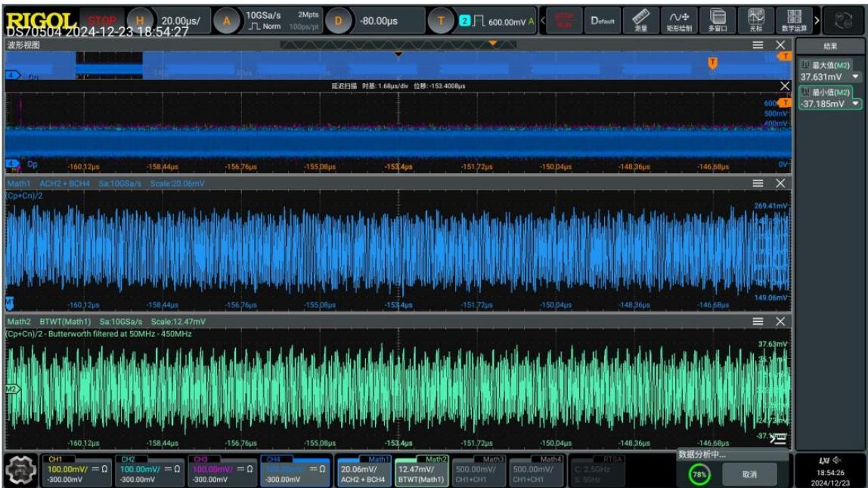Screen dimensions: 868x488
Task: Open the settings gear at bottom left
Action: (20, 471)
